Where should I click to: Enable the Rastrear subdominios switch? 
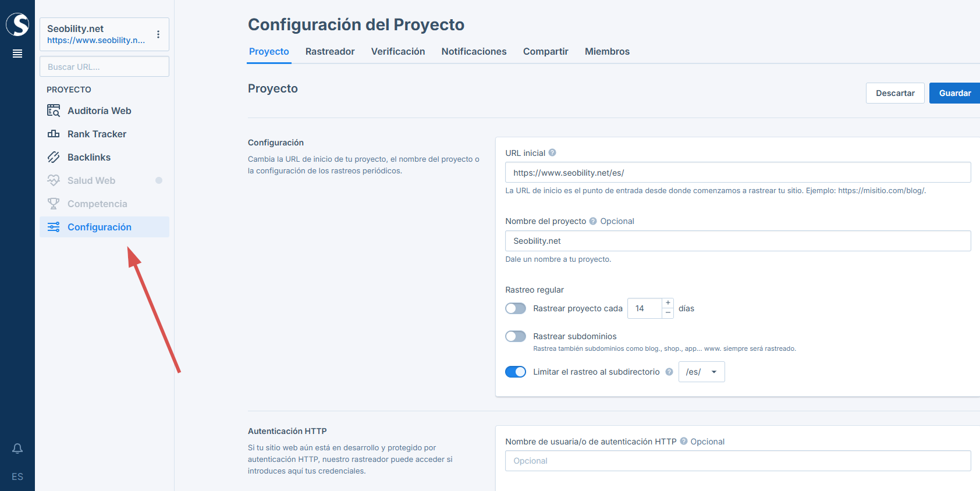coord(516,336)
